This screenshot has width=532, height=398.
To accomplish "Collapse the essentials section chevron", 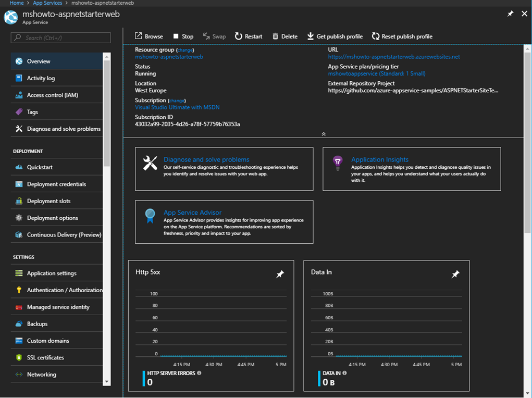I will 324,134.
